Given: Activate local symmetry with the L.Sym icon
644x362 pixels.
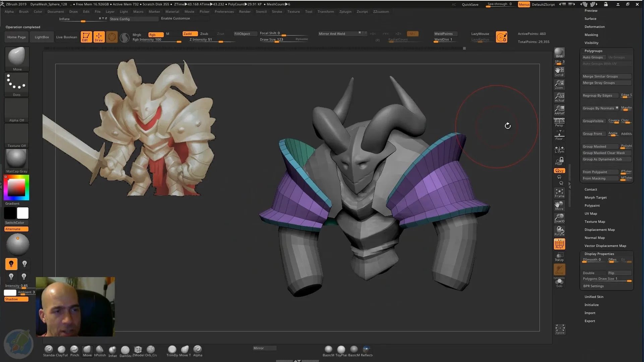Looking at the screenshot, I should pos(559,149).
